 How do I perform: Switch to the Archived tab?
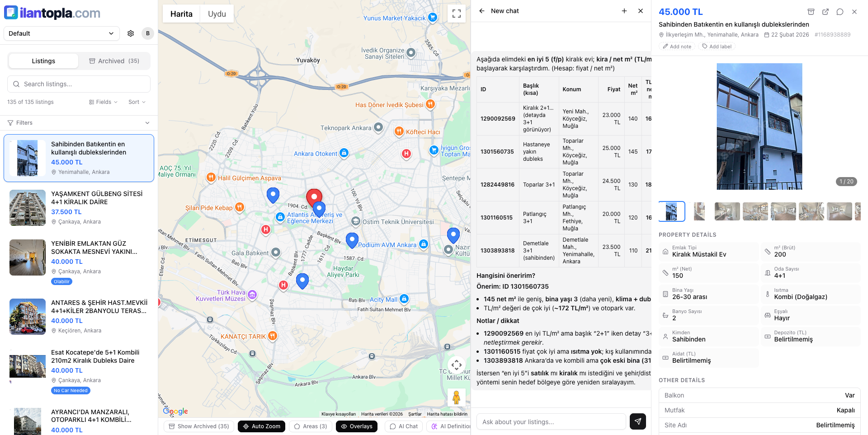(114, 61)
